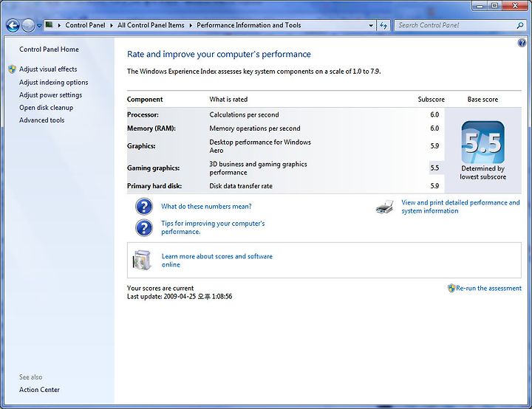Open View and print detailed performance information
Viewport: 532px width, 409px height.
(x=460, y=207)
